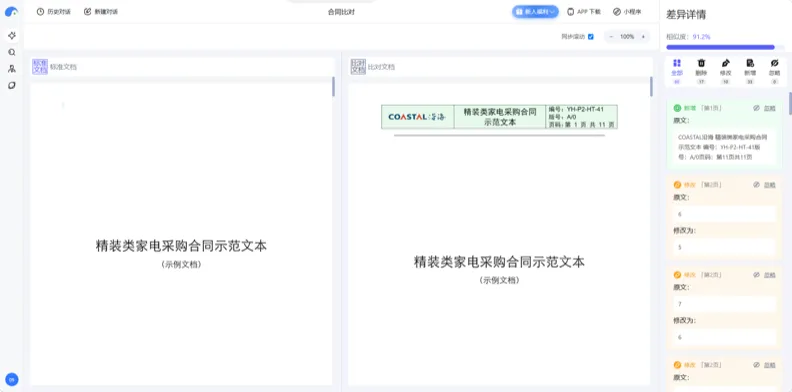Click the orange 修改 icon on card with 原文 6
The width and height of the screenshot is (792, 392).
click(677, 185)
